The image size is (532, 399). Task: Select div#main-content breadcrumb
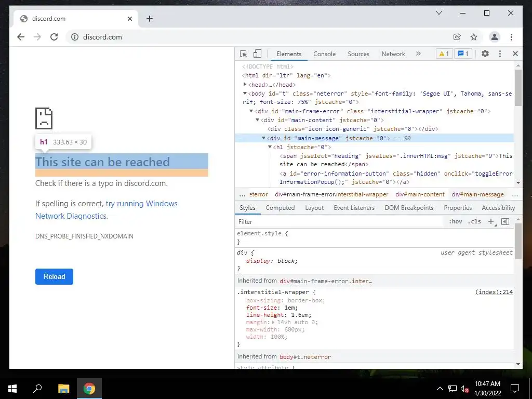click(420, 194)
